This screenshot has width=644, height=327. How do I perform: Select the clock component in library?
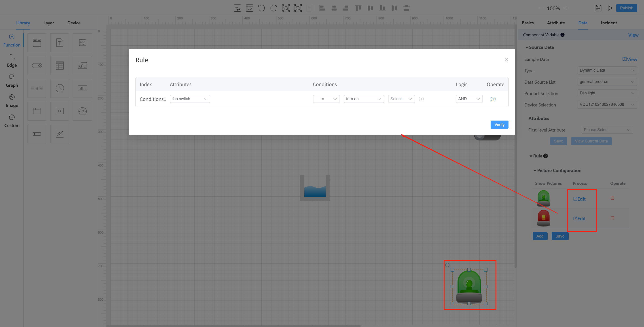59,88
